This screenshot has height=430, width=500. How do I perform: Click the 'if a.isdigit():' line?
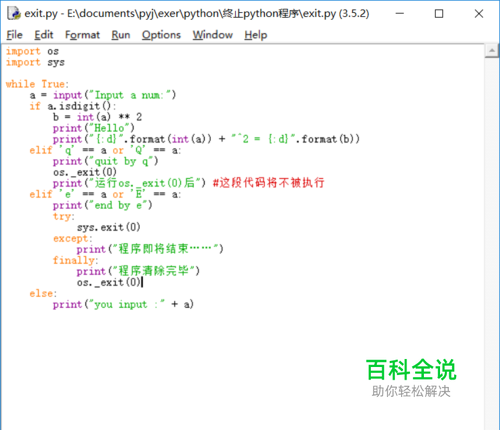point(73,106)
